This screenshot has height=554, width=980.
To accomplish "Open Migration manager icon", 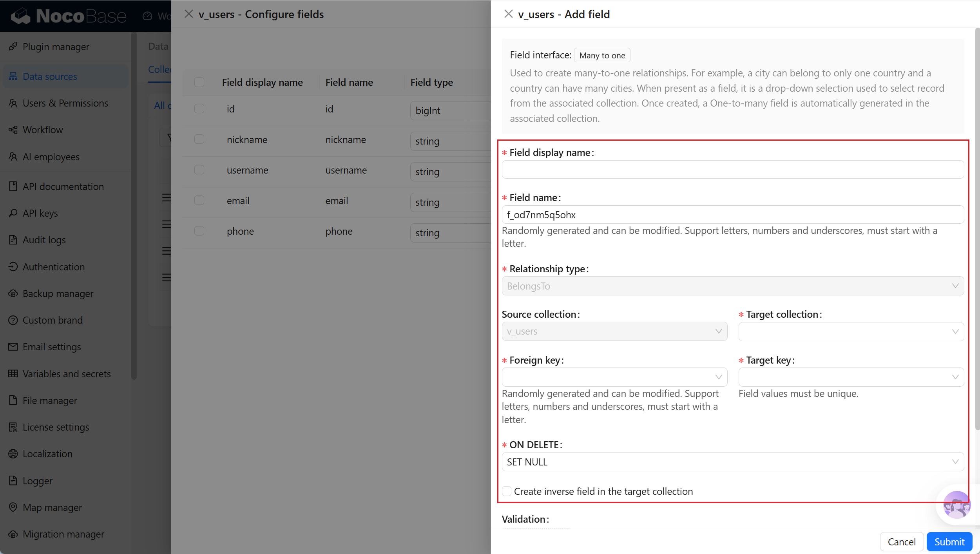I will tap(13, 534).
